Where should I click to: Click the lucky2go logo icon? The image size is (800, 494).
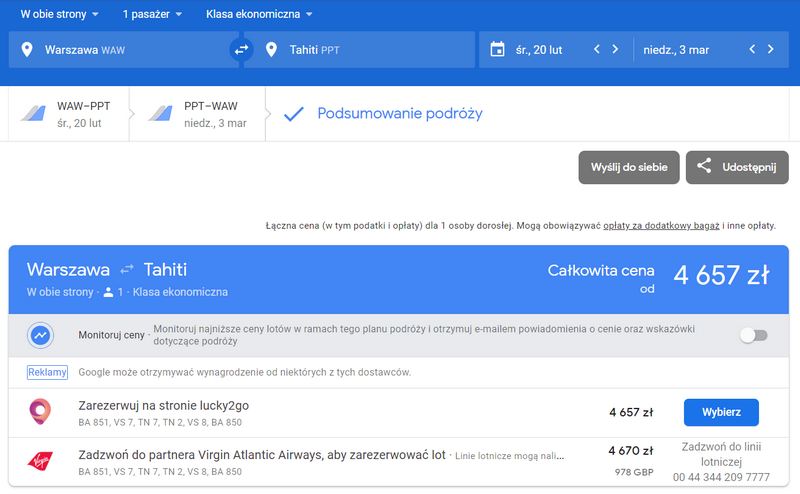point(40,412)
